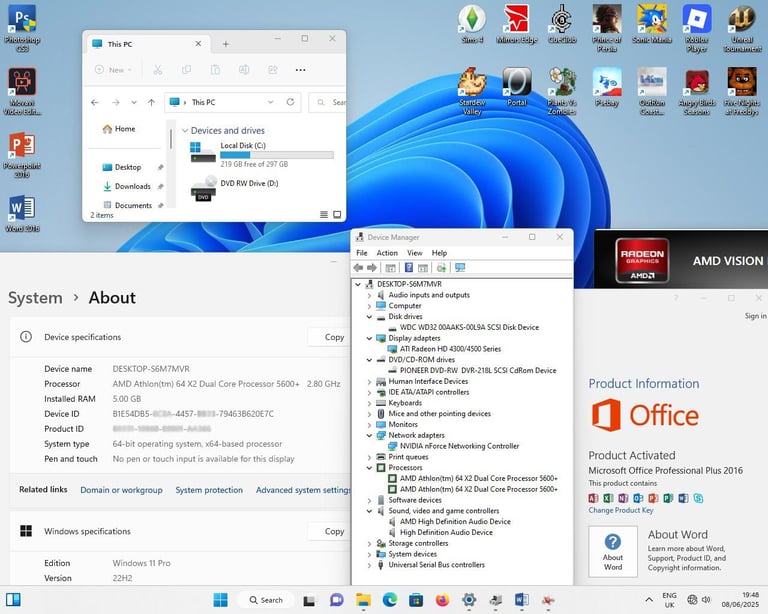Launch Mirrors Edge desktop icon
Screen dimensions: 768x614
coord(517,24)
